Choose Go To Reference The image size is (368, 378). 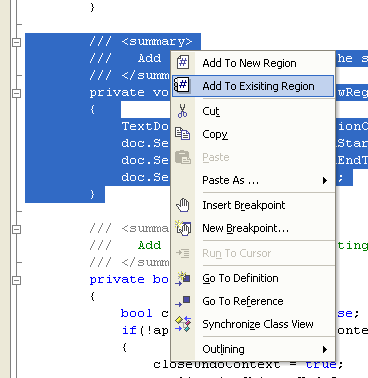coord(253,301)
